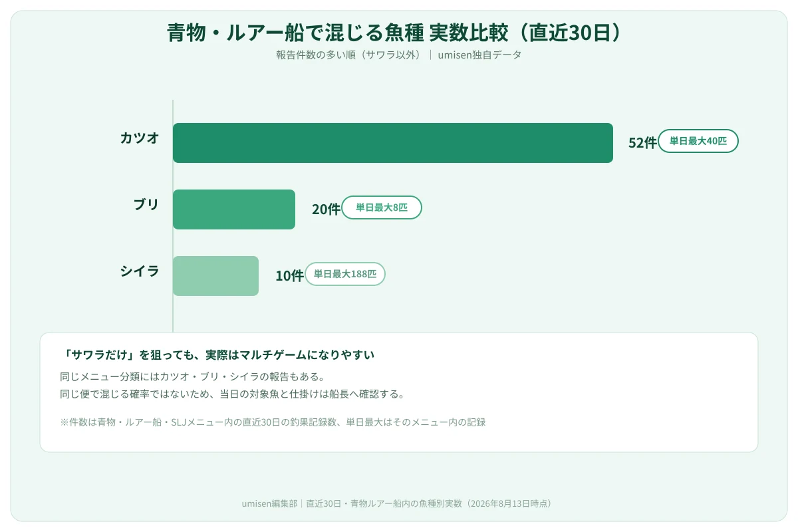Click the 52件 count value
798x532 pixels.
[x=642, y=143]
